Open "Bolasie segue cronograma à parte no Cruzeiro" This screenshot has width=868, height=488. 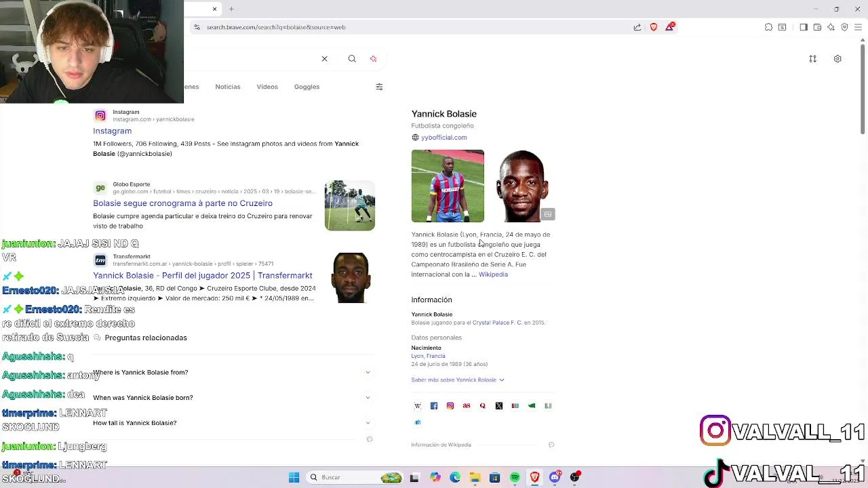point(182,203)
